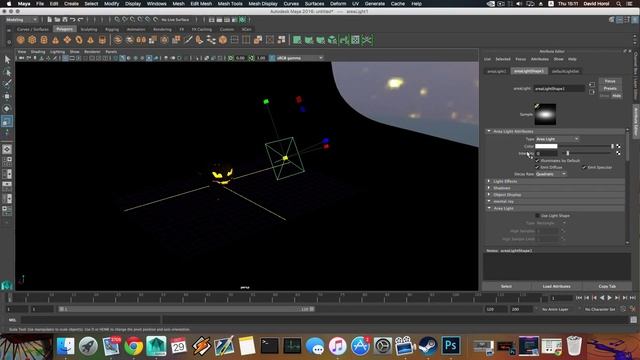Switch to the Polygons shelf tab

64,29
